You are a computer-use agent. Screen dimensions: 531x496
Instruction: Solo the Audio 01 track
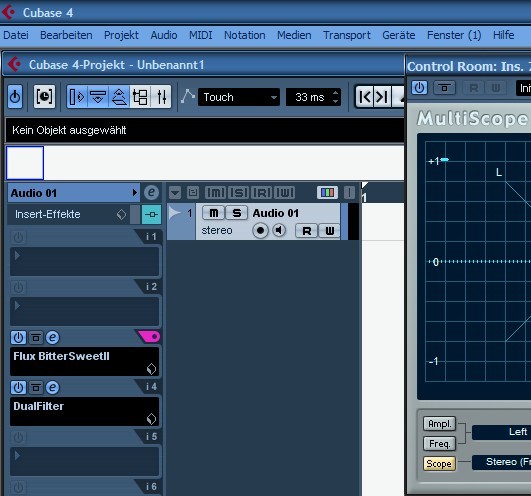pos(236,213)
